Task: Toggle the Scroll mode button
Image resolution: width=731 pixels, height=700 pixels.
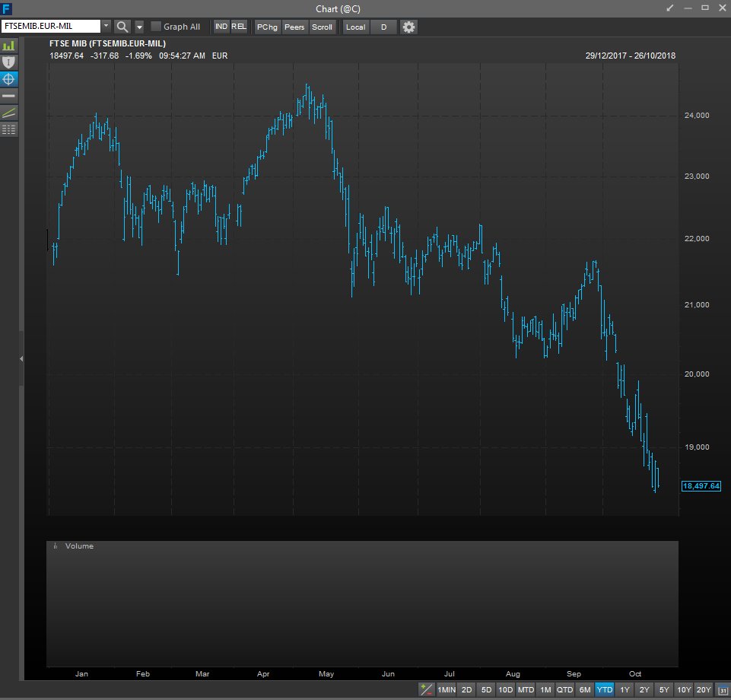Action: tap(323, 27)
